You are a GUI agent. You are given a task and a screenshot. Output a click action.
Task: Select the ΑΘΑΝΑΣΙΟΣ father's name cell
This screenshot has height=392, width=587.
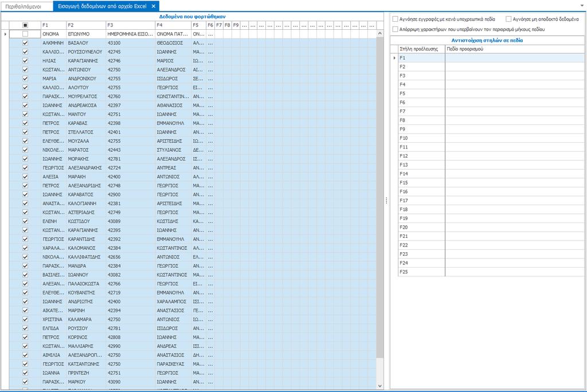tap(173, 105)
